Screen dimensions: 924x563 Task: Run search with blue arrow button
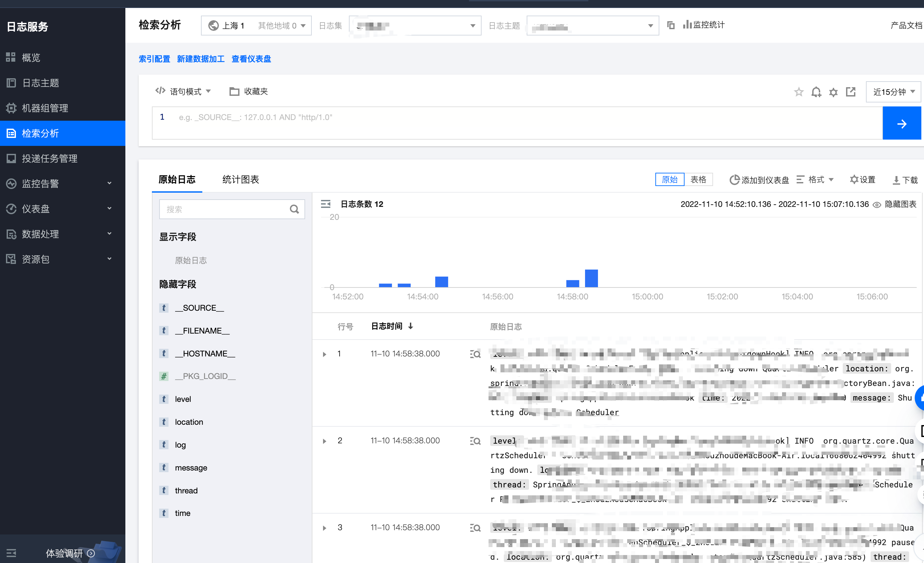901,123
